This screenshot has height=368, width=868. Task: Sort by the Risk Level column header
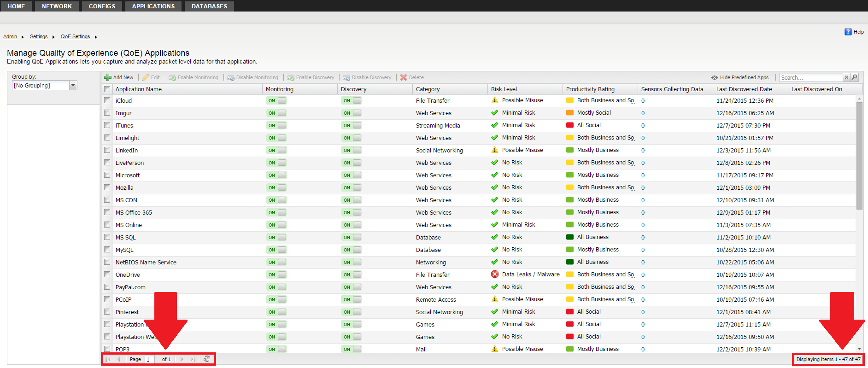[525, 89]
